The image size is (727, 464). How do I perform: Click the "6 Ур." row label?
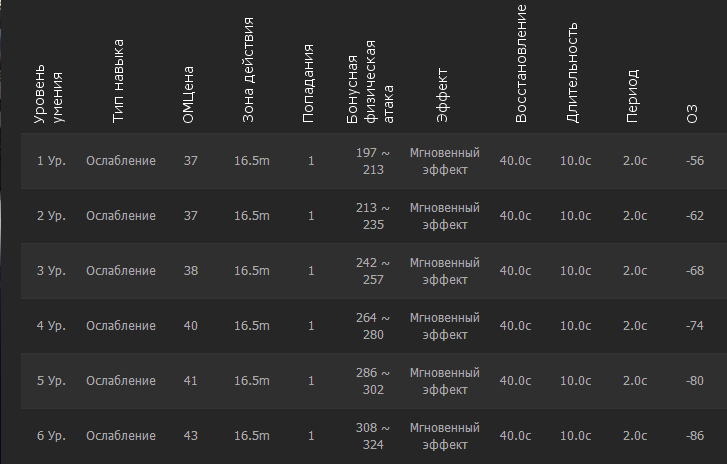point(51,436)
